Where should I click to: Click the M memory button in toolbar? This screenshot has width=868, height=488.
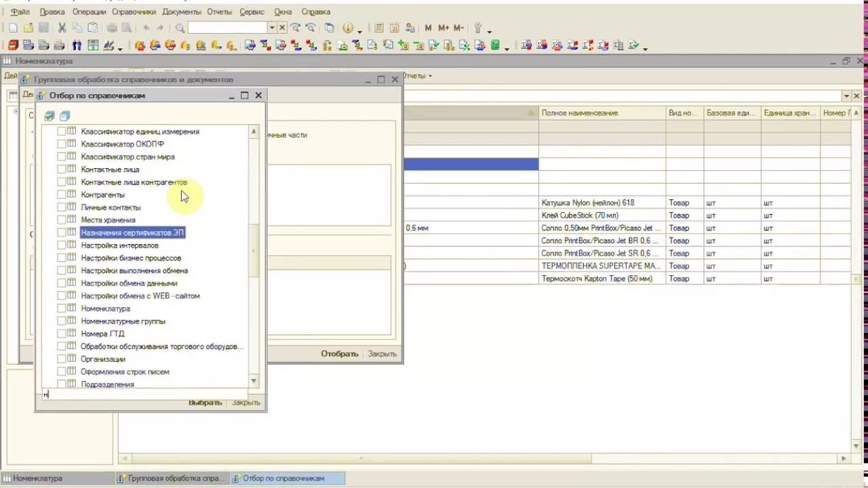pyautogui.click(x=428, y=28)
